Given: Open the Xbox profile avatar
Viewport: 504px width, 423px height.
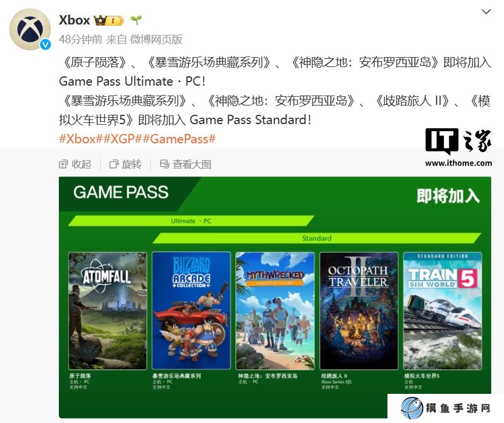Looking at the screenshot, I should click(30, 29).
